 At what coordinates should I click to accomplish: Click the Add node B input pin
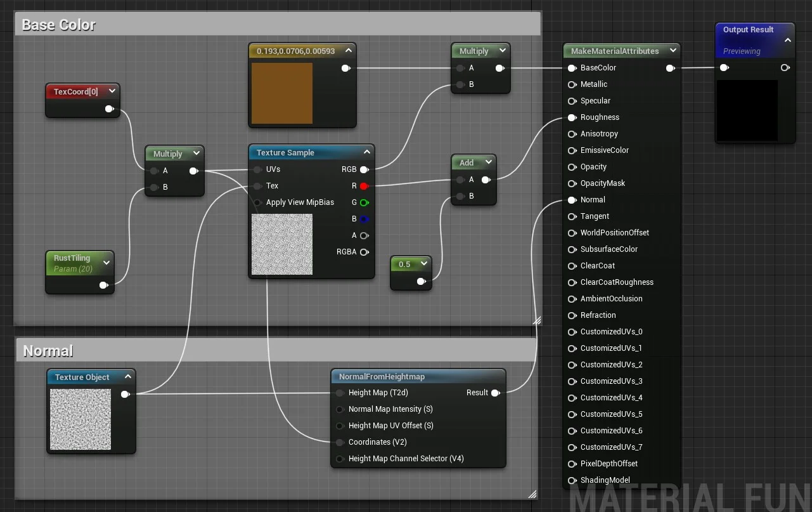pos(460,196)
